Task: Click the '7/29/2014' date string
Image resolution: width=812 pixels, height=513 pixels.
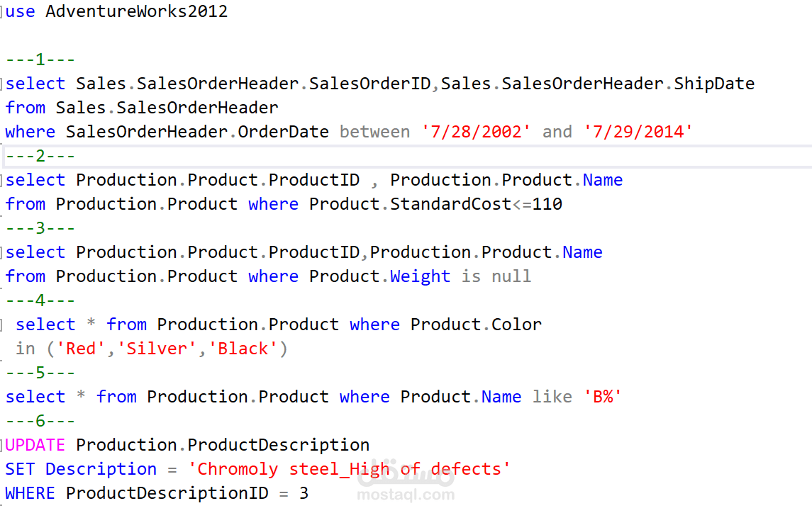Action: click(638, 132)
